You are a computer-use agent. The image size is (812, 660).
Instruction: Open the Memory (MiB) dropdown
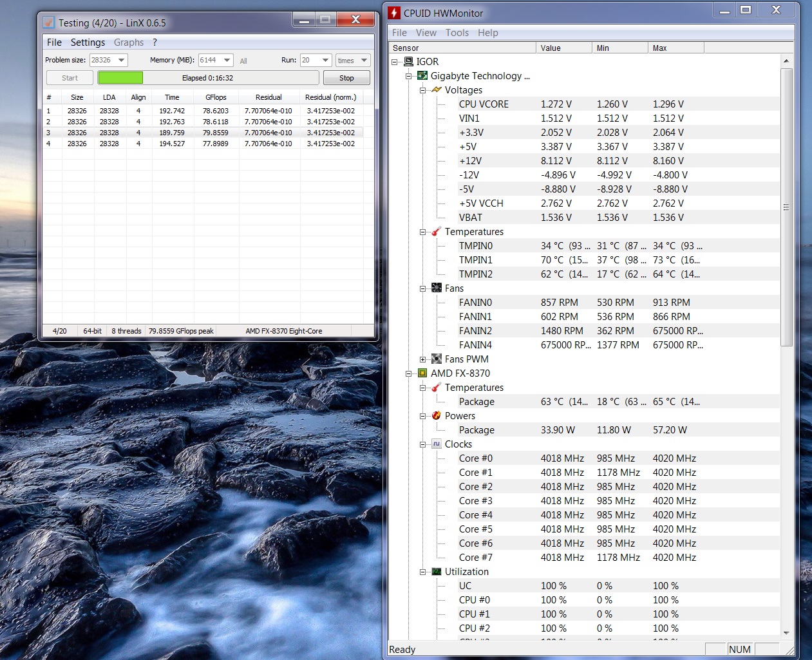227,60
